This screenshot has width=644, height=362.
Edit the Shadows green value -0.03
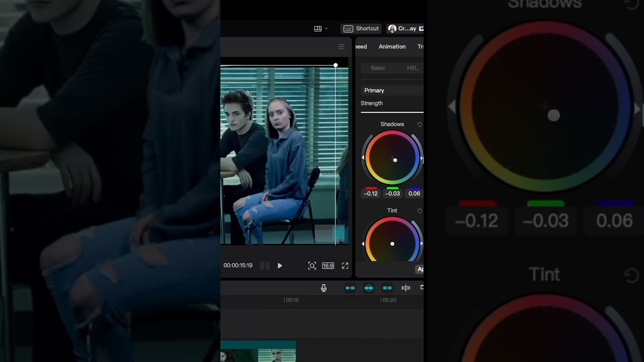(392, 194)
